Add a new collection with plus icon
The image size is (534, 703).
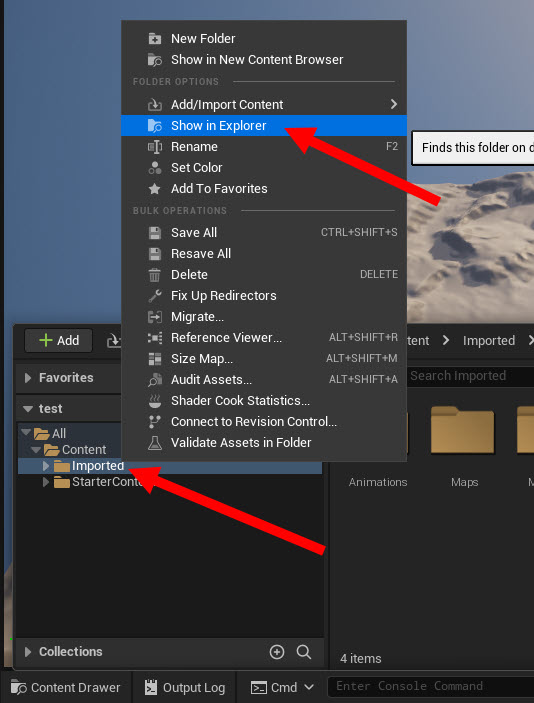[x=277, y=652]
